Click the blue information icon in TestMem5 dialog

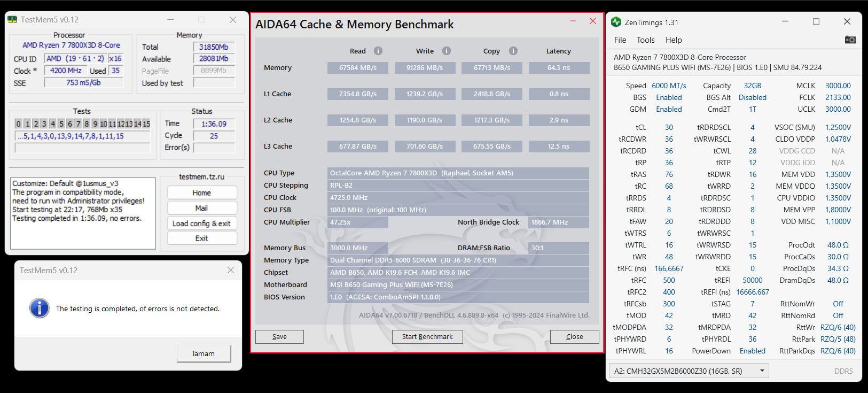pos(40,308)
